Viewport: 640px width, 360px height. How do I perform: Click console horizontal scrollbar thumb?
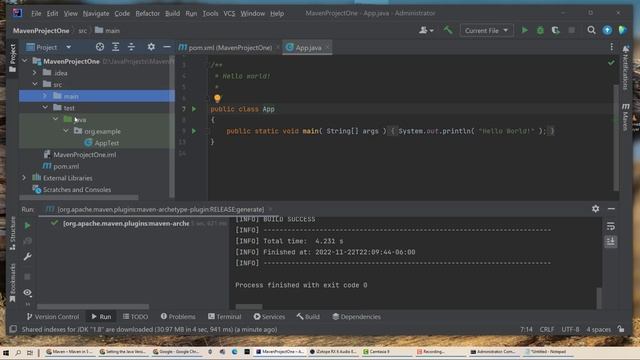click(x=249, y=306)
